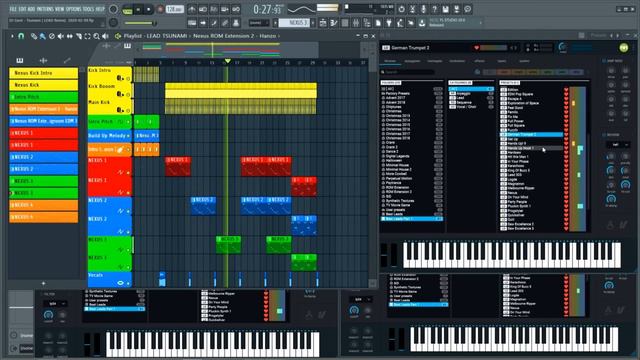Click the microphone recording icon
Image resolution: width=640 pixels, height=360 pixels.
click(423, 9)
